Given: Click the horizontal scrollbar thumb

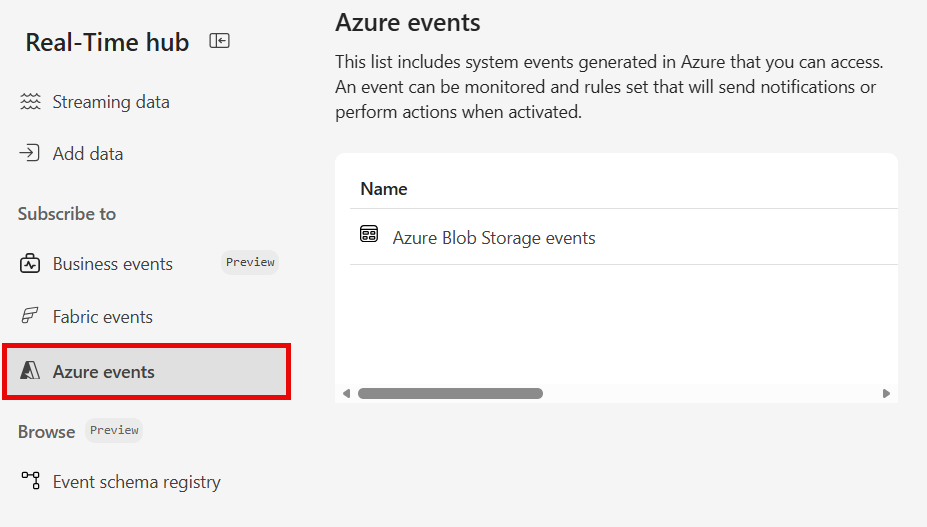Looking at the screenshot, I should pos(450,393).
